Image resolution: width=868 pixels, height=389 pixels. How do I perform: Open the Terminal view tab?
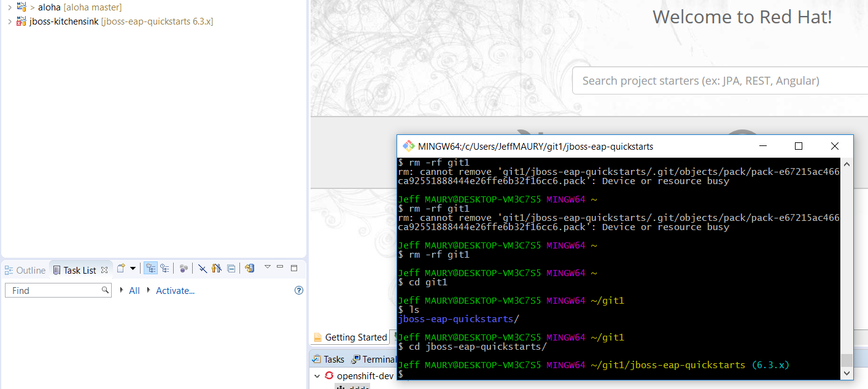tap(374, 360)
